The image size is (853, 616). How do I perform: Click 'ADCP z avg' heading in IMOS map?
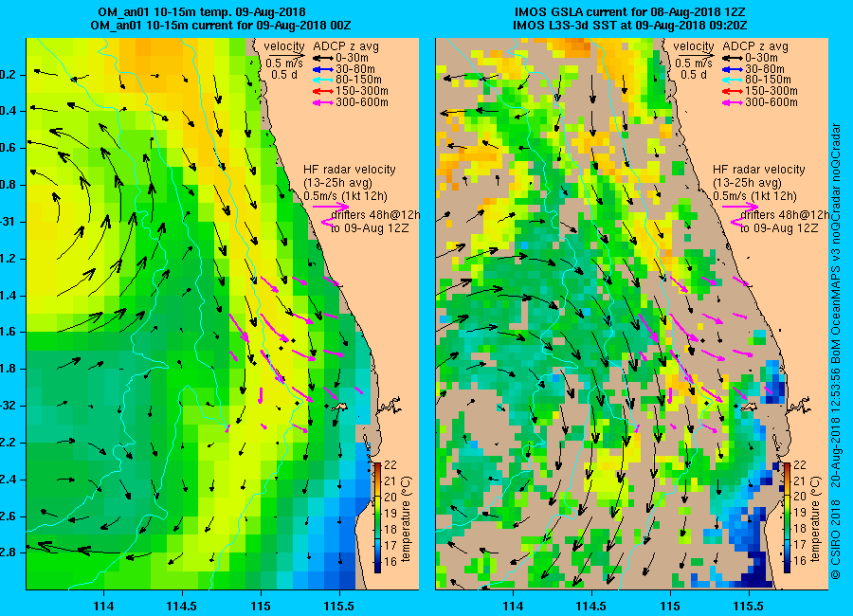tap(755, 46)
